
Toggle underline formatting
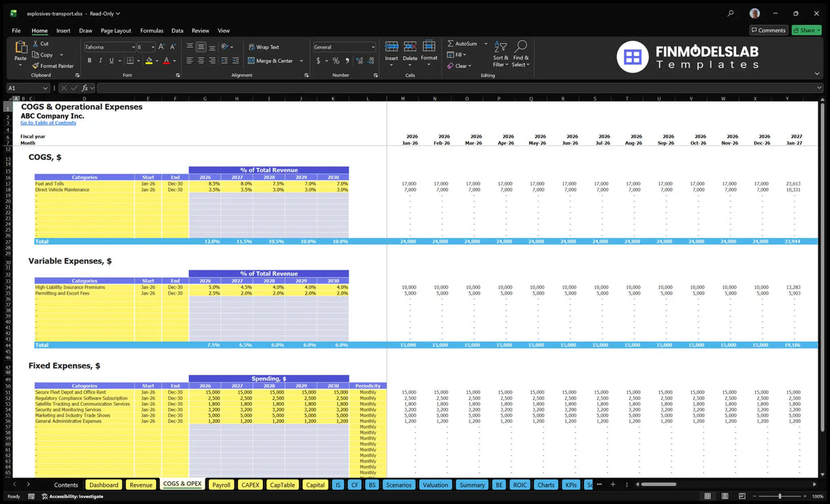point(111,61)
